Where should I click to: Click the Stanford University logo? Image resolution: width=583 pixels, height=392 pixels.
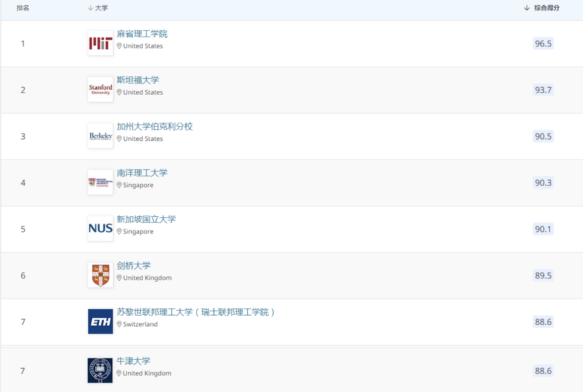(x=100, y=90)
